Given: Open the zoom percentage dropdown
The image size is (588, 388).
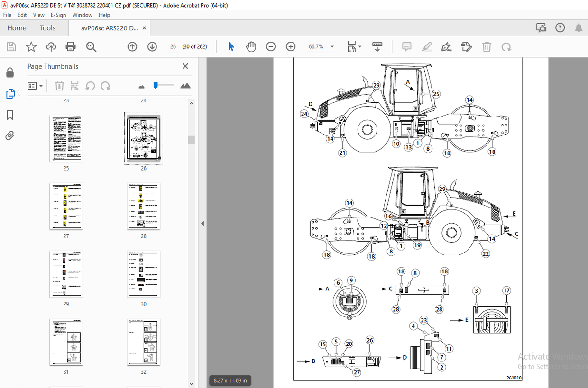Looking at the screenshot, I should (x=331, y=46).
